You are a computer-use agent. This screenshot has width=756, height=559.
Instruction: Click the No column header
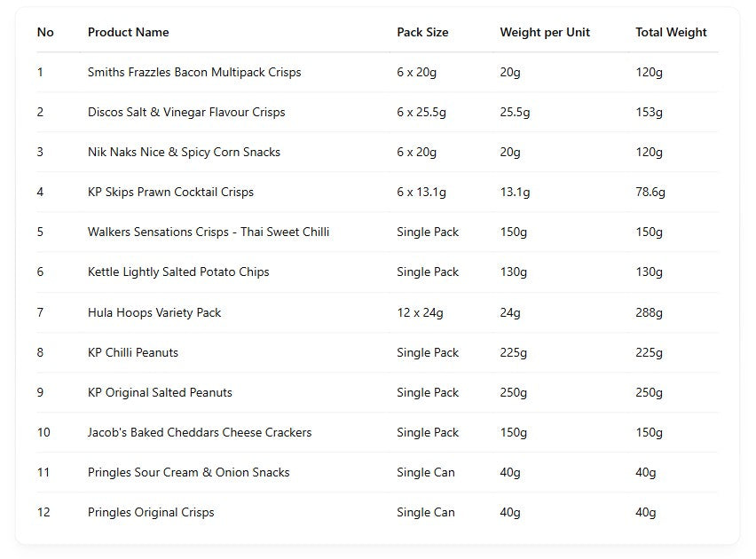45,32
